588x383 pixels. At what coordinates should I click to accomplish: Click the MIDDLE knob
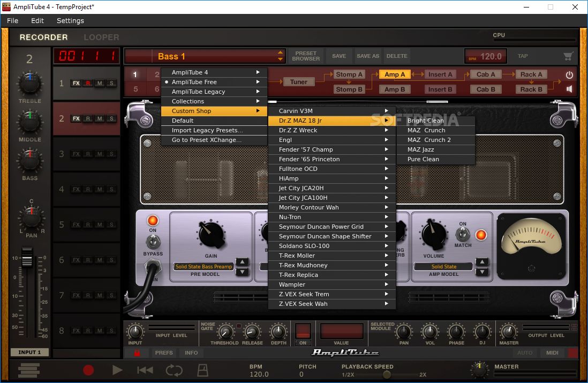click(30, 122)
